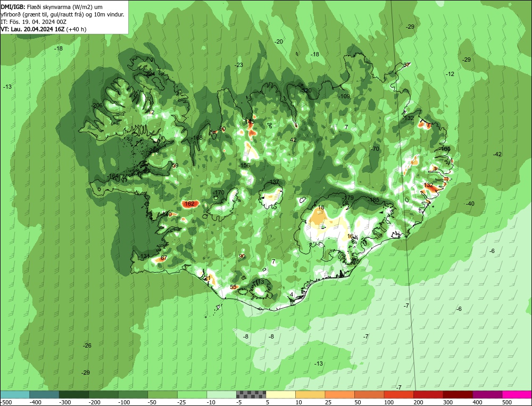Screen dimensions: 532x406
Task: Click the legend swatch between -400 and -300
Action: tap(45, 394)
